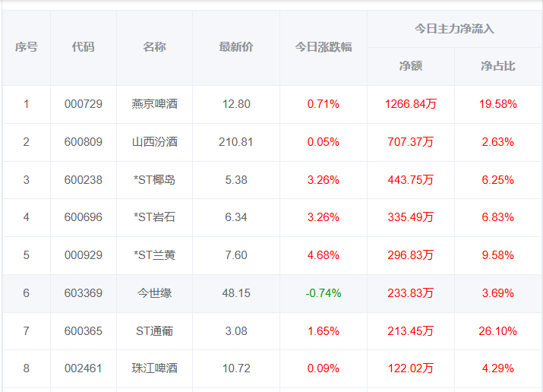This screenshot has height=392, width=543.
Task: Click the 443.75万 net amount
Action: pyautogui.click(x=411, y=180)
